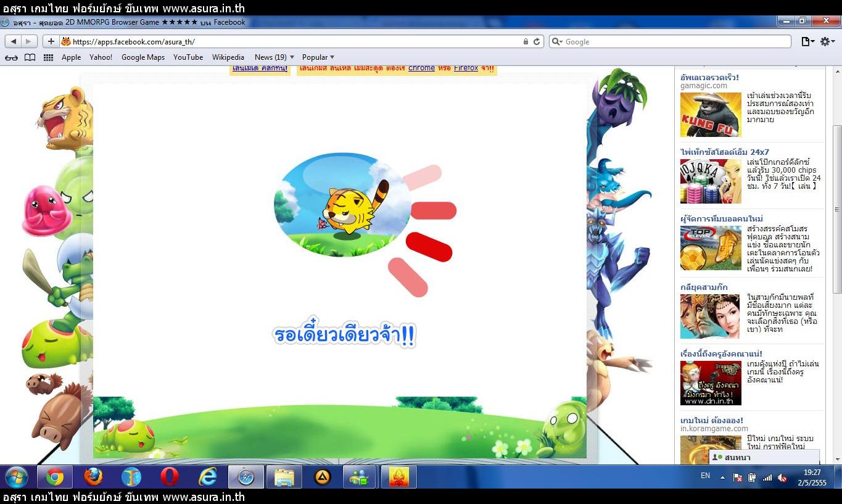
Task: Open Windows Live Messenger taskbar icon
Action: coord(361,477)
